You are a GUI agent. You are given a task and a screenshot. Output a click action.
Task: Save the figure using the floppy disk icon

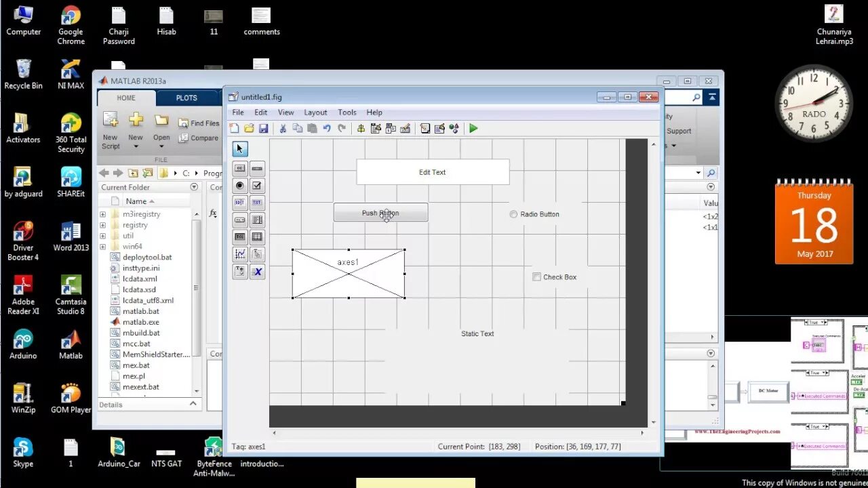tap(263, 128)
